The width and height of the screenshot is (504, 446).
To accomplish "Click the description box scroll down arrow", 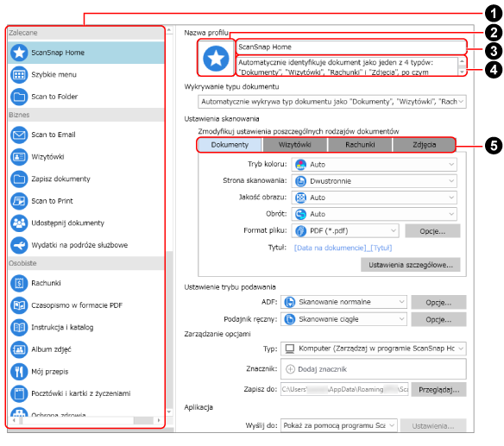I will point(463,72).
